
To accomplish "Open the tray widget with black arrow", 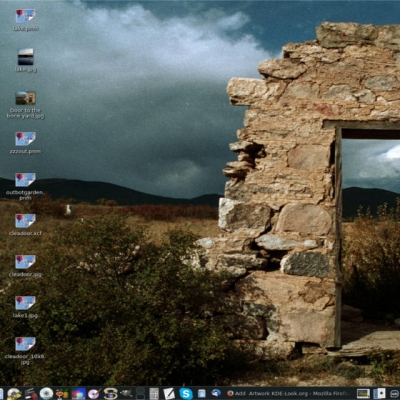I will pos(379,394).
